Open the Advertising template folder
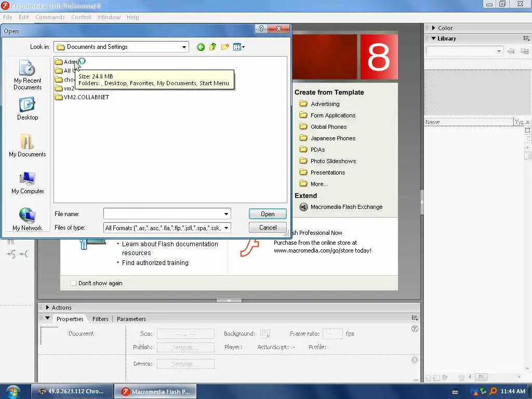The image size is (532, 399). click(x=320, y=104)
